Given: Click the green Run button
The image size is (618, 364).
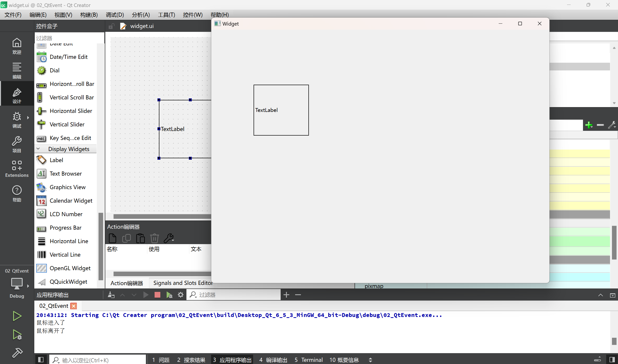Looking at the screenshot, I should pos(17,316).
